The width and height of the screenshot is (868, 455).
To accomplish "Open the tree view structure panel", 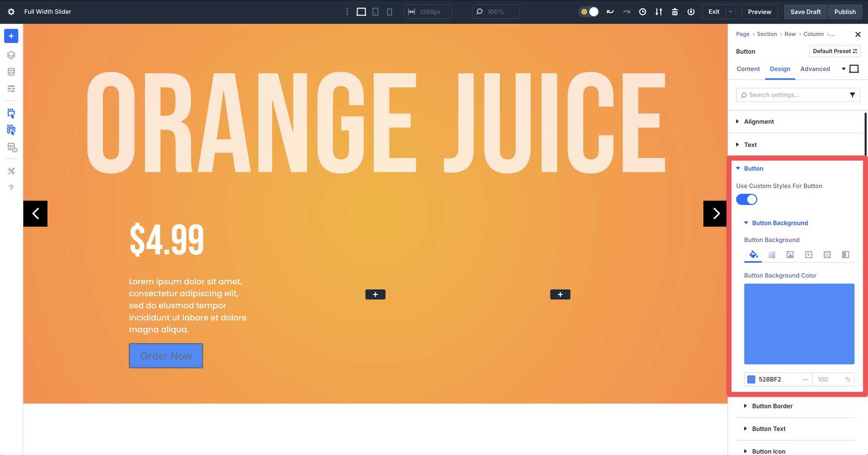I will pos(11,55).
